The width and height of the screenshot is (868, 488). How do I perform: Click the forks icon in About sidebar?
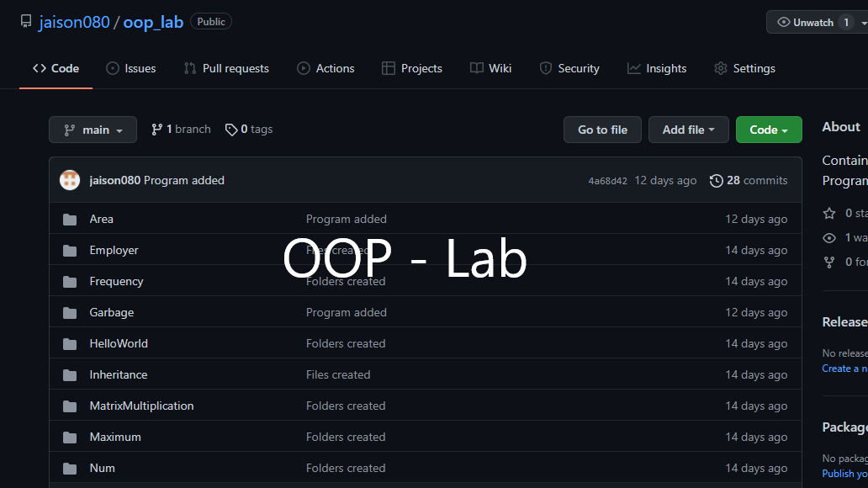pyautogui.click(x=829, y=263)
